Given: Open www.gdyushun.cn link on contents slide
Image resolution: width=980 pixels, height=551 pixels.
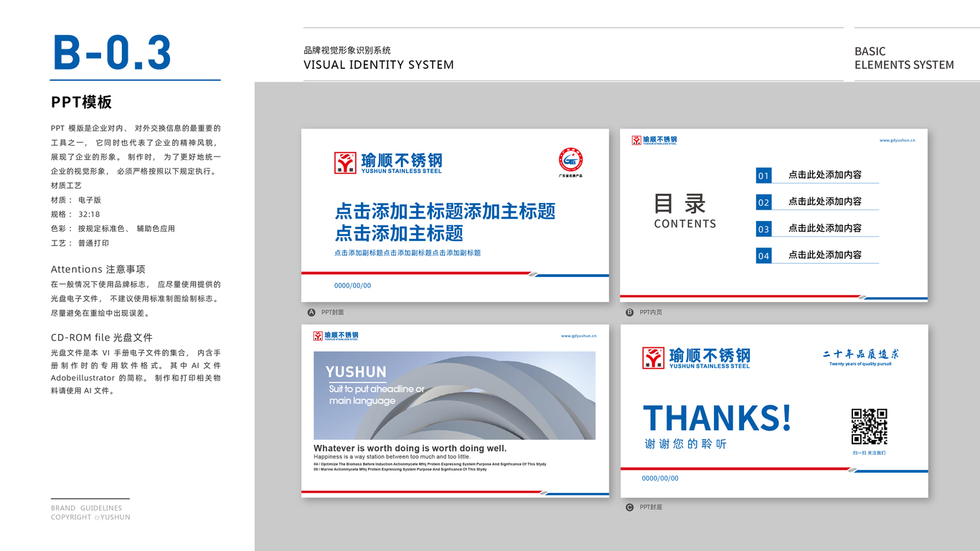Looking at the screenshot, I should click(x=897, y=141).
